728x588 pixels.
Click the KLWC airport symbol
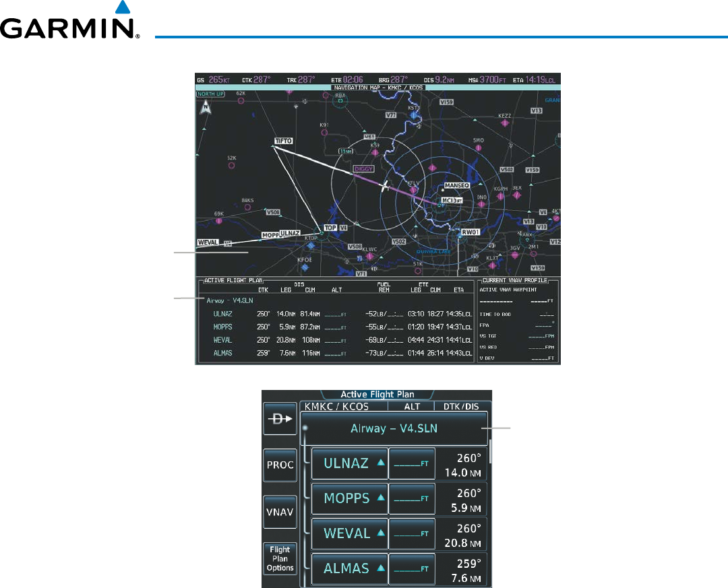[x=370, y=256]
